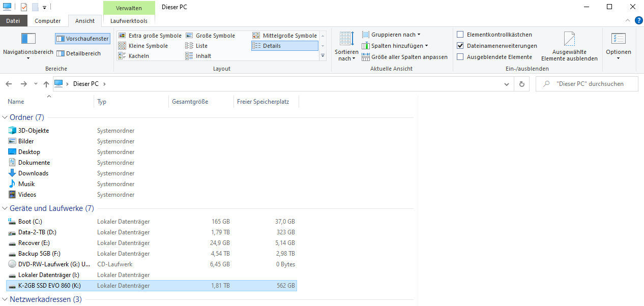
Task: Open recent locations dropdown arrow
Action: [36, 84]
